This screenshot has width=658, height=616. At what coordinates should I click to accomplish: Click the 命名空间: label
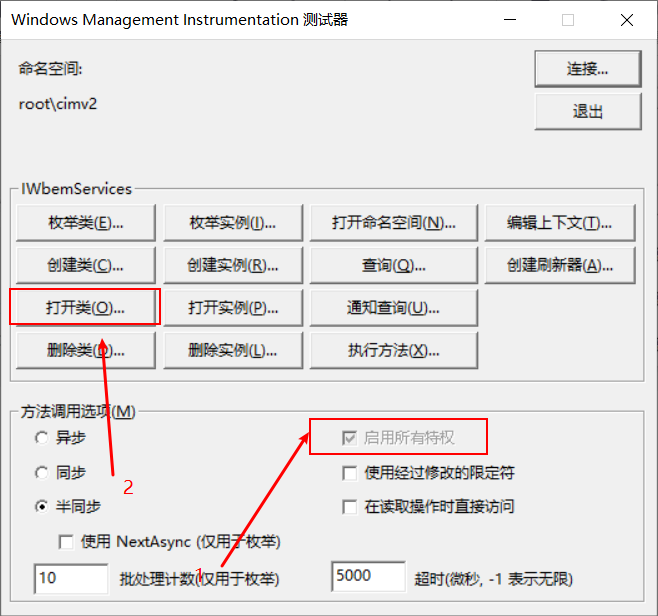tap(50, 68)
